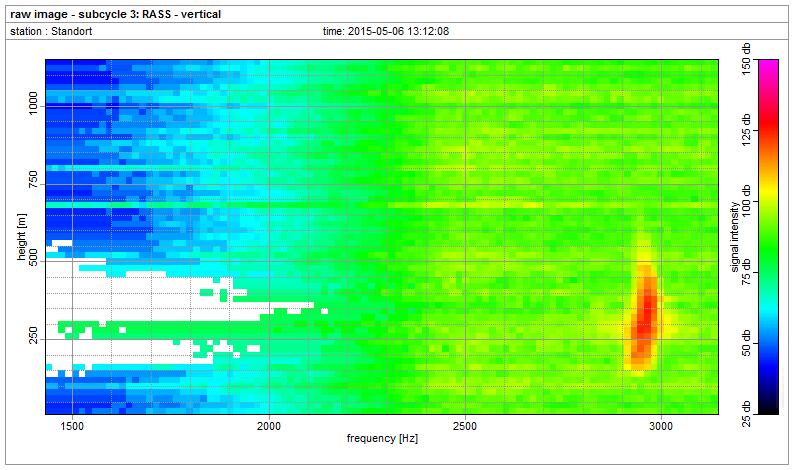Click the 'signal intensity' colorbar label
This screenshot has width=794, height=470.
(x=734, y=235)
